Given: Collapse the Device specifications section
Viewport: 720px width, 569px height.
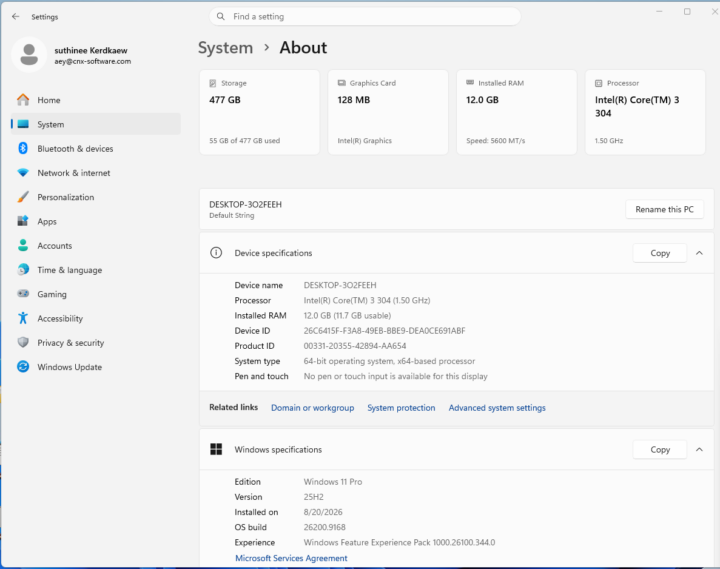Looking at the screenshot, I should tap(699, 253).
